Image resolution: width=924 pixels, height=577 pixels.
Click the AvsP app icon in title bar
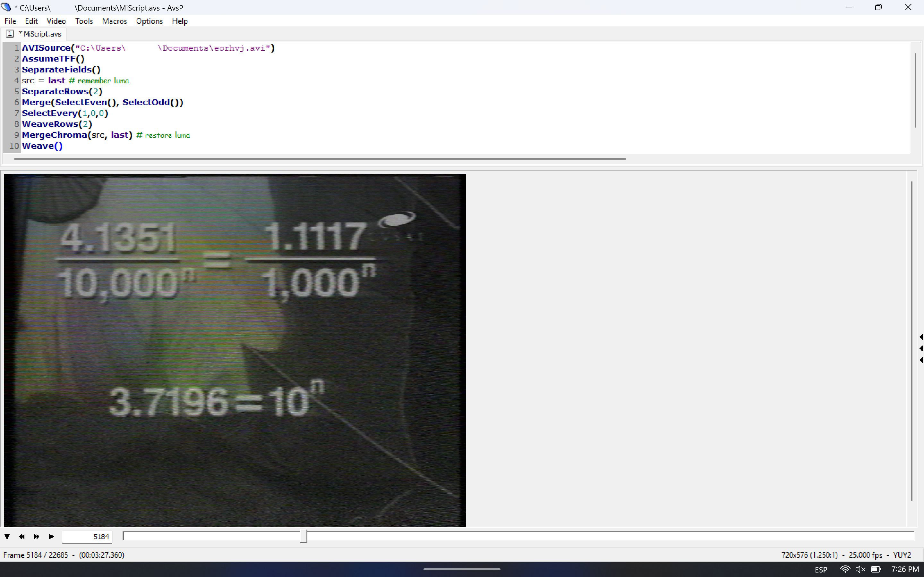(6, 7)
